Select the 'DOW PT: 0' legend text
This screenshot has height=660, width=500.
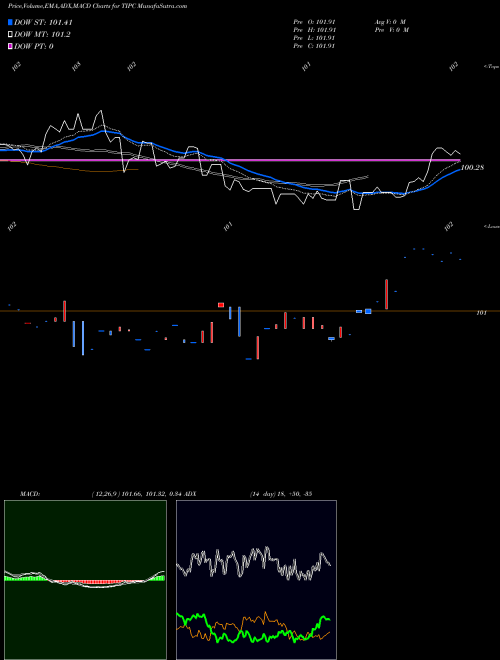[x=34, y=46]
